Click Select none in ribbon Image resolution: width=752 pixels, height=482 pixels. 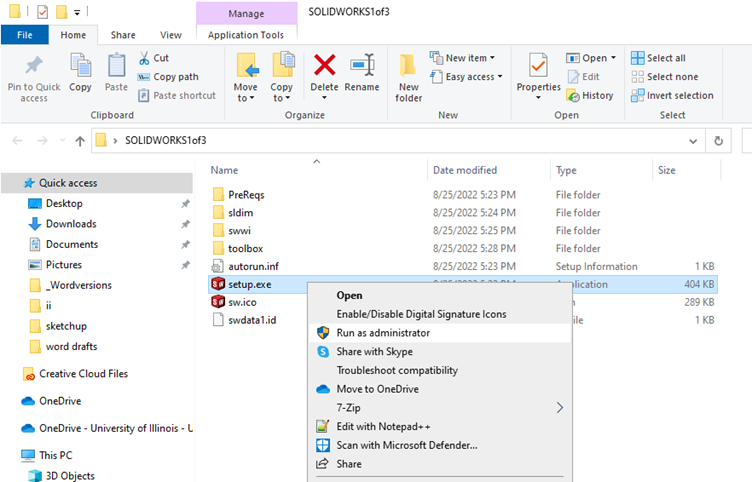664,77
